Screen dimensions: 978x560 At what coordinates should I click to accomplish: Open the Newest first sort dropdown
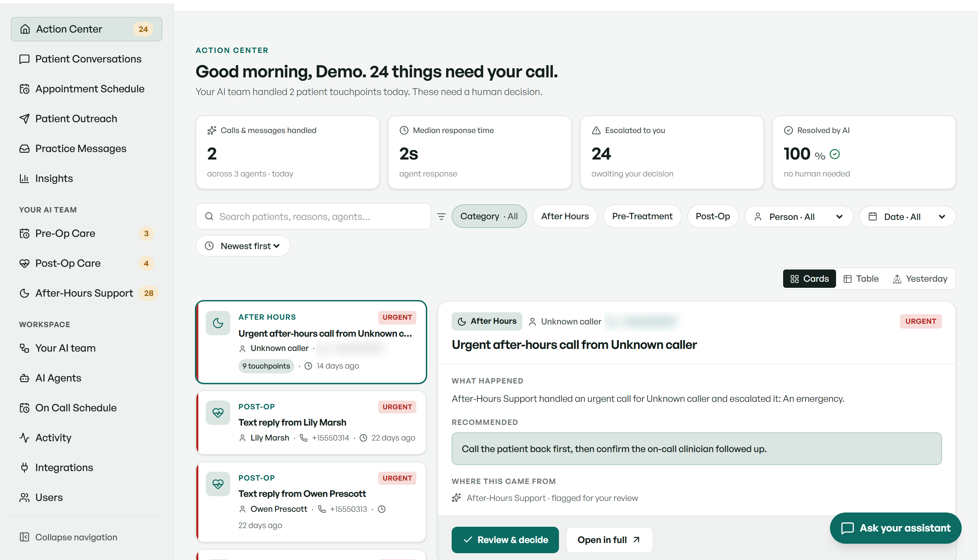click(243, 246)
